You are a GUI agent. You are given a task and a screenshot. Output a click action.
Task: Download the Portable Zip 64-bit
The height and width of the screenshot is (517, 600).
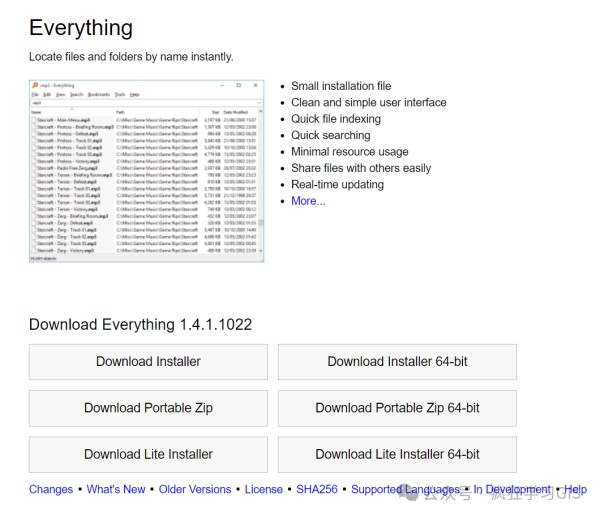tap(397, 408)
